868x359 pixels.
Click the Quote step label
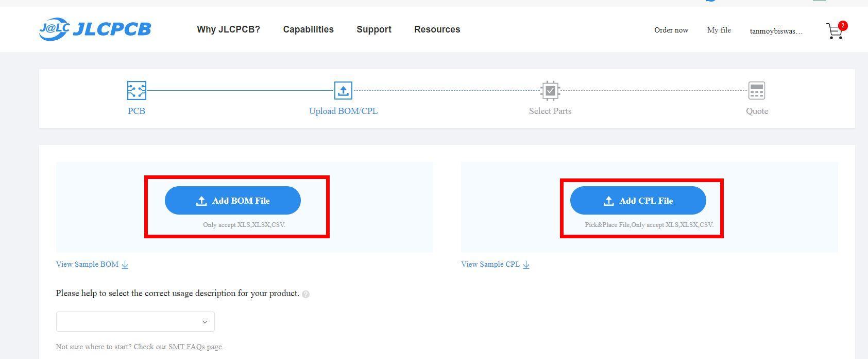point(757,111)
